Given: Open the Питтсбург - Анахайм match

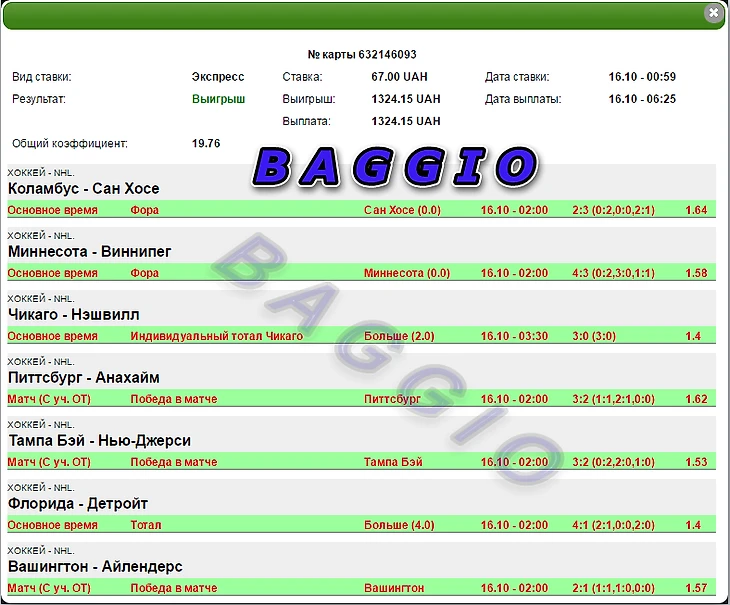Looking at the screenshot, I should click(83, 377).
